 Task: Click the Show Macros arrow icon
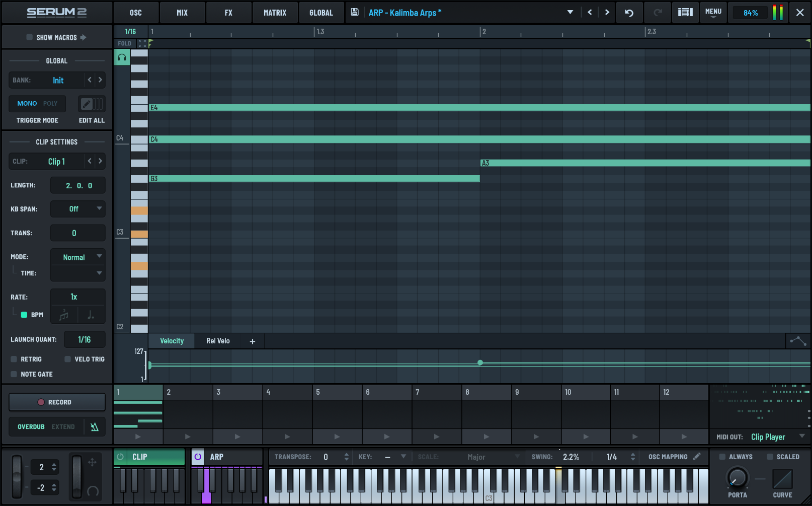coord(83,37)
